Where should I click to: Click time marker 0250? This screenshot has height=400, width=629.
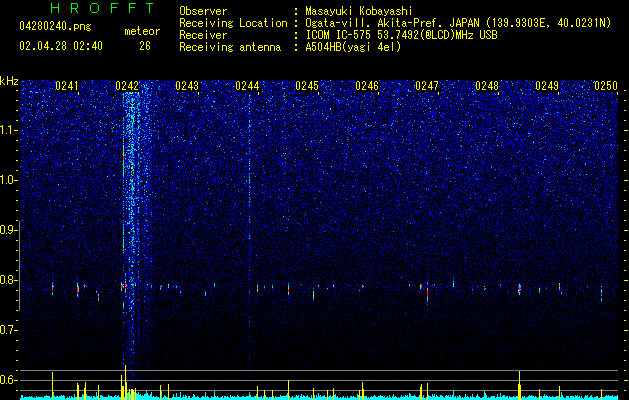point(606,86)
